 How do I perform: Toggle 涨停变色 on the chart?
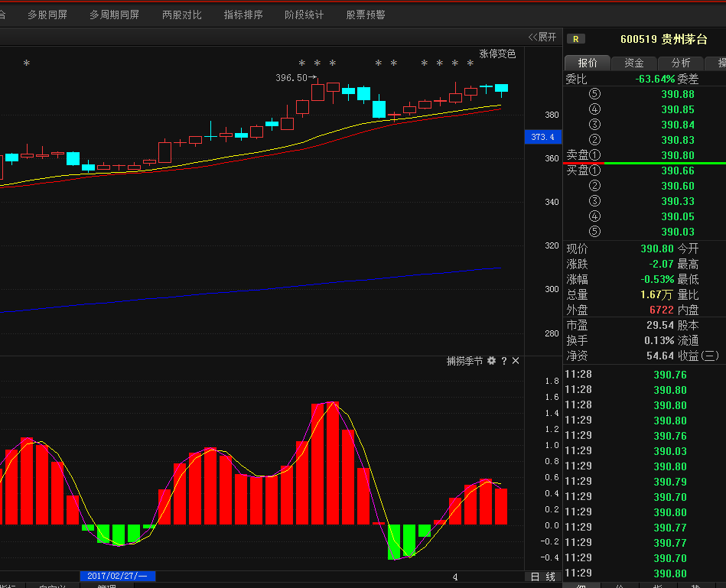tap(497, 54)
